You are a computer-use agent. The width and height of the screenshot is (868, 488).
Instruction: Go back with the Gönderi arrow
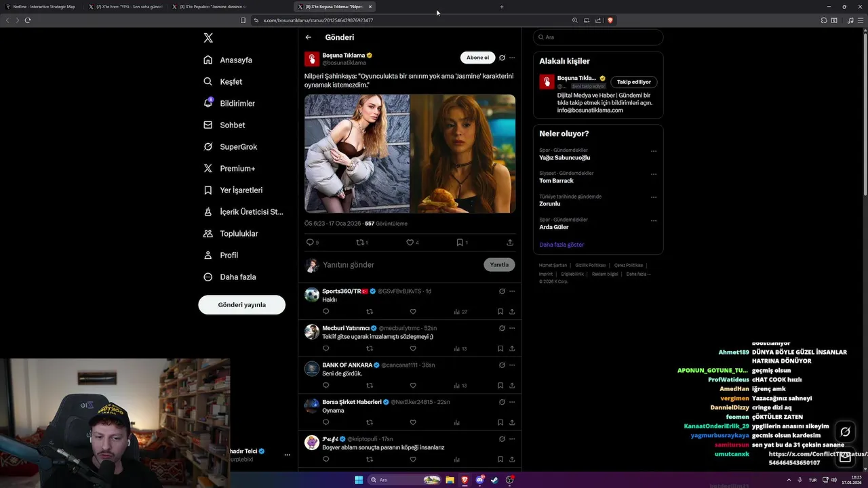(x=309, y=37)
